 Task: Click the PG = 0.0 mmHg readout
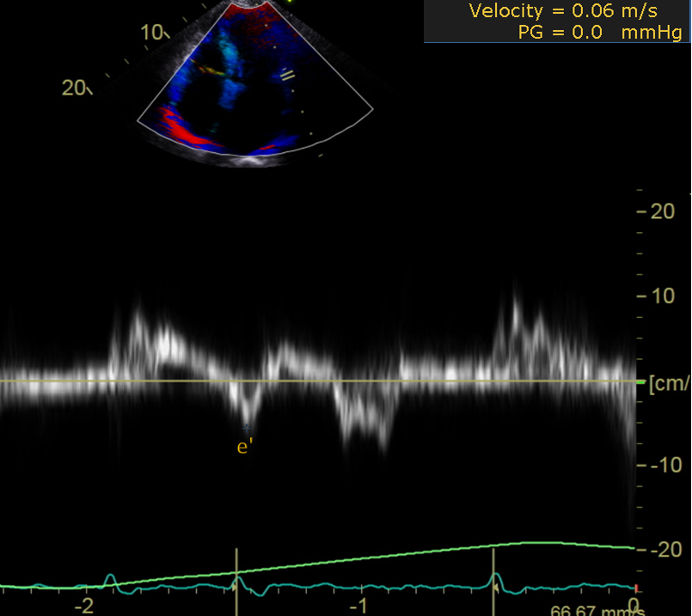coord(599,33)
